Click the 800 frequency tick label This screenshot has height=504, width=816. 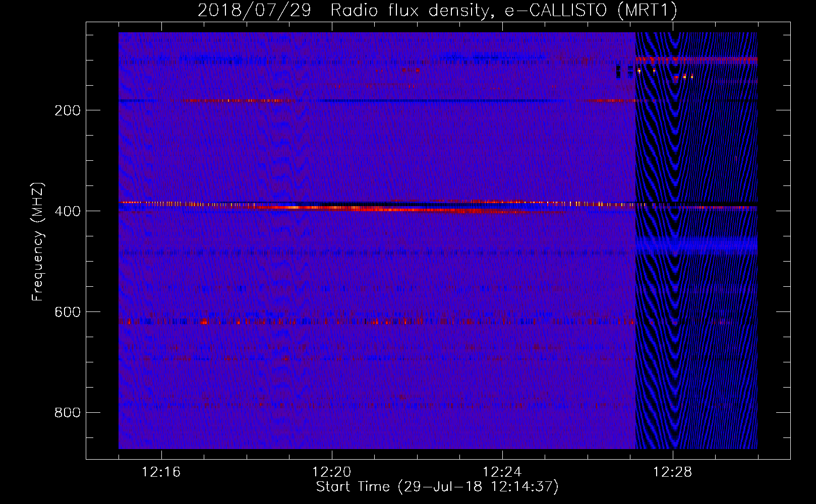point(68,413)
